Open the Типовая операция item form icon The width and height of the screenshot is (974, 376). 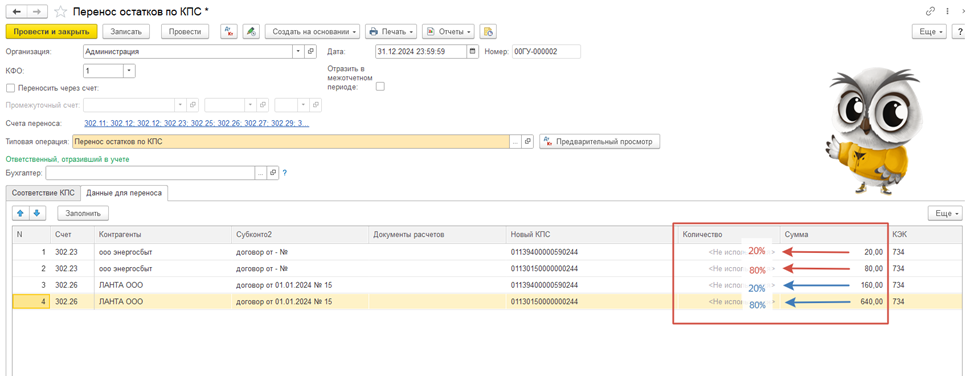(x=527, y=142)
